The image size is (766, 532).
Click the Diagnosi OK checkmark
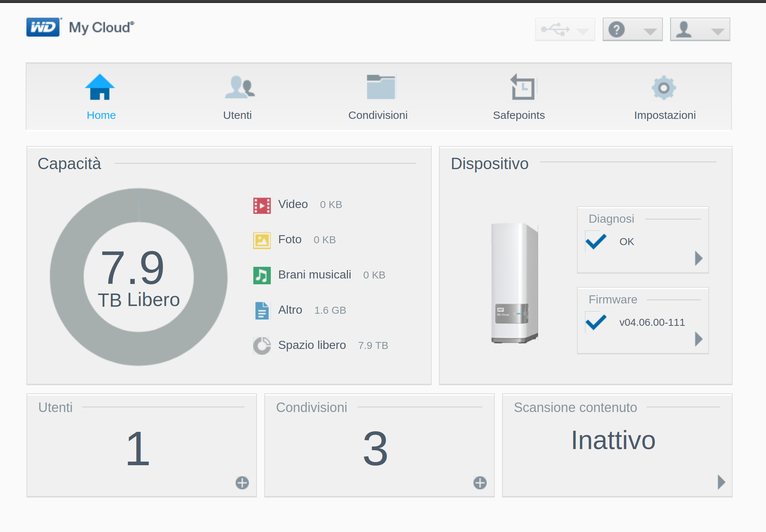coord(596,241)
